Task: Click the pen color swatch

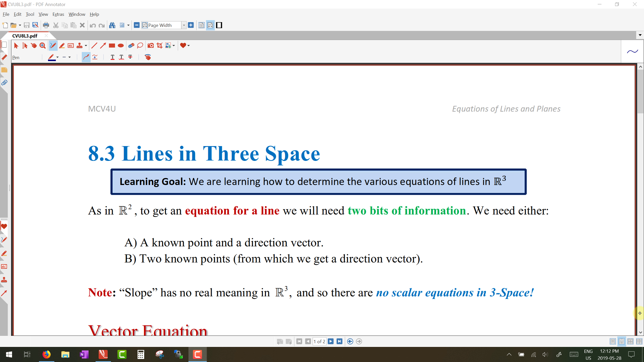Action: 51,57
